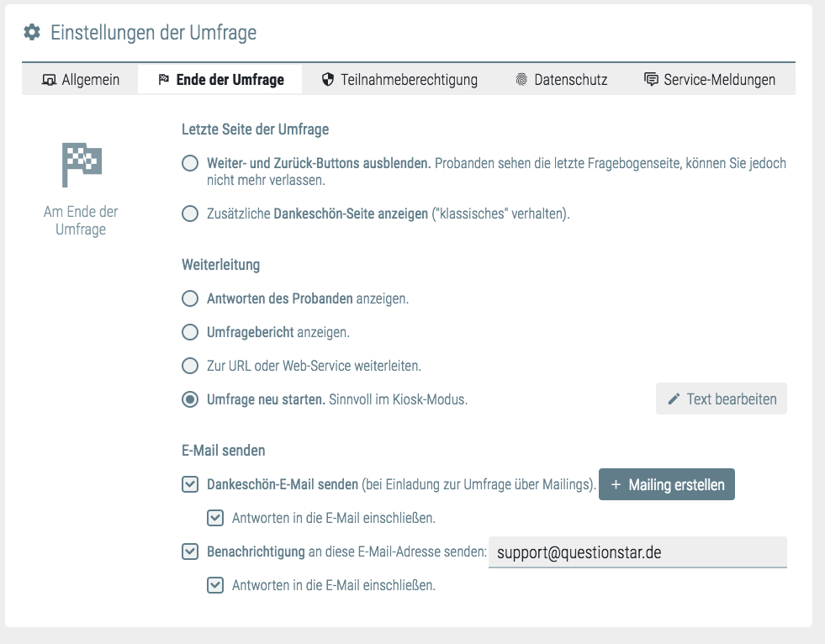Click the shield icon on Teilnahmeberechtigung tab
The height and width of the screenshot is (644, 825).
pos(328,80)
